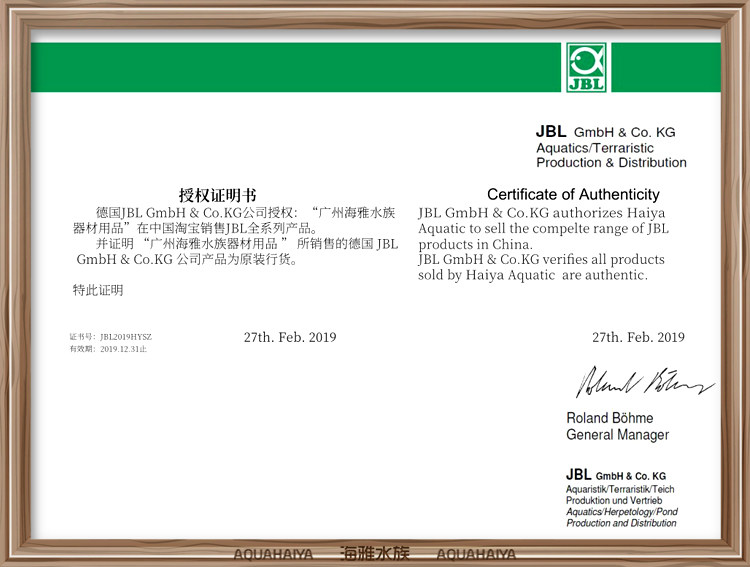Click the 'Aquaristik/Terraristik/Teich' footer line
This screenshot has width=750, height=567.
pos(620,489)
